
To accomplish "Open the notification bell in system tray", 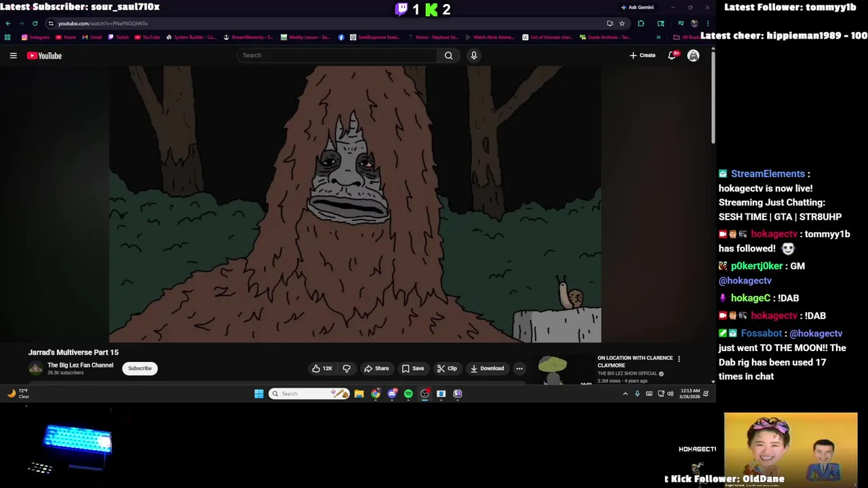I will (x=705, y=394).
